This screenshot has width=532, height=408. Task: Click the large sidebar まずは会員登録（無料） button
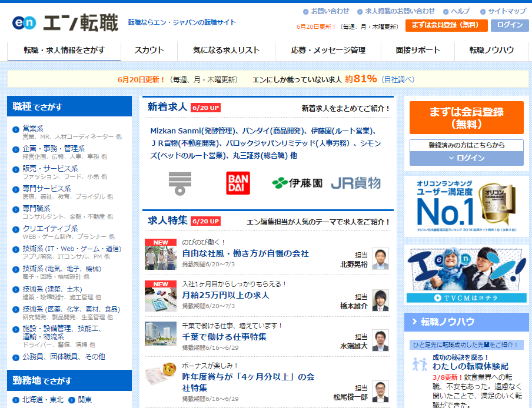[466, 118]
